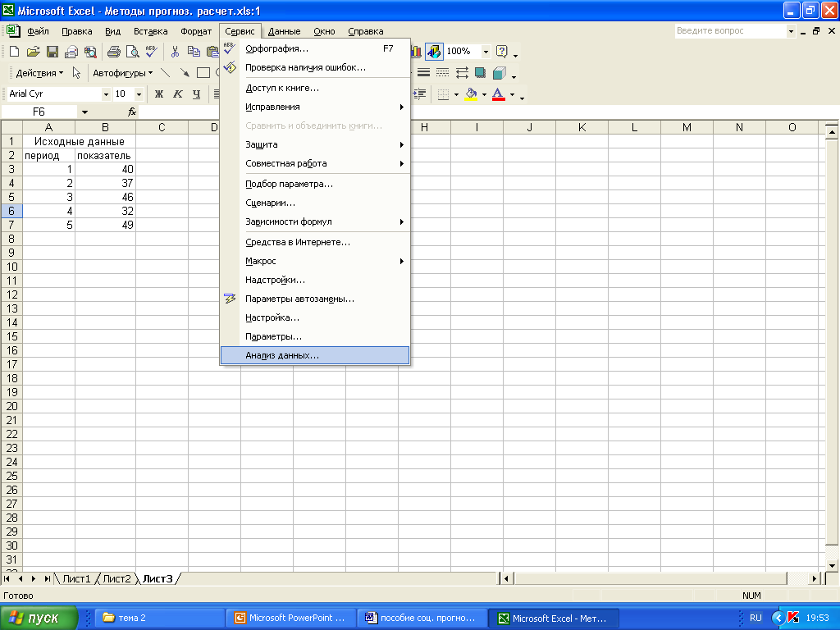
Task: Open the line style options
Action: tap(424, 72)
